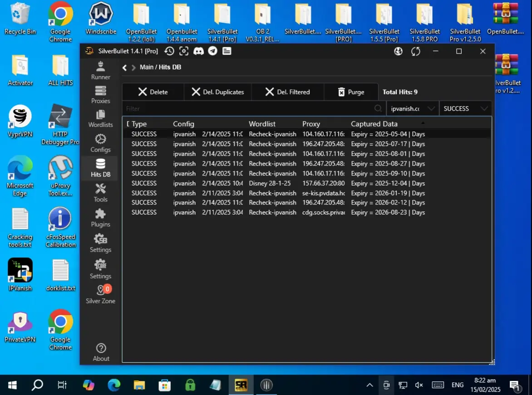Click the refresh arrows icon in title bar
The width and height of the screenshot is (532, 395).
[x=416, y=51]
